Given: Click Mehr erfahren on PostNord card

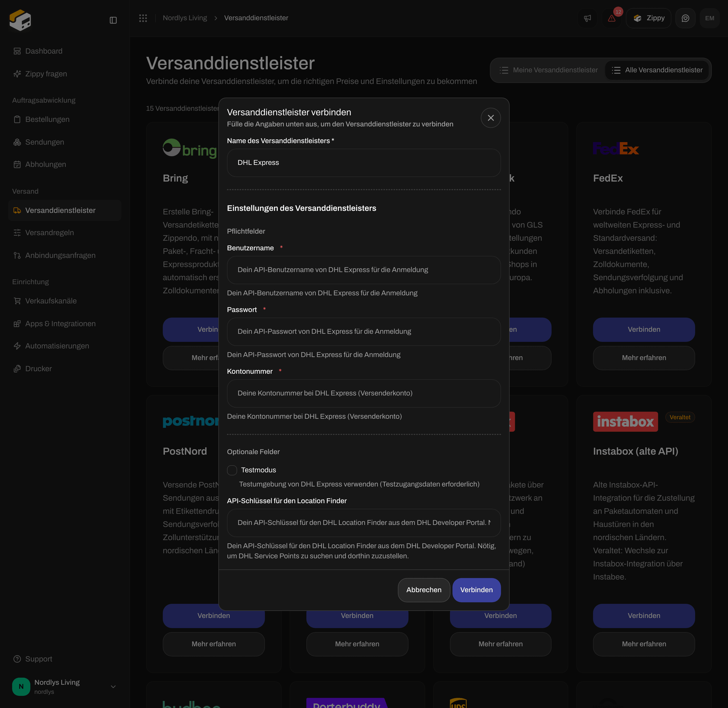Looking at the screenshot, I should (213, 644).
